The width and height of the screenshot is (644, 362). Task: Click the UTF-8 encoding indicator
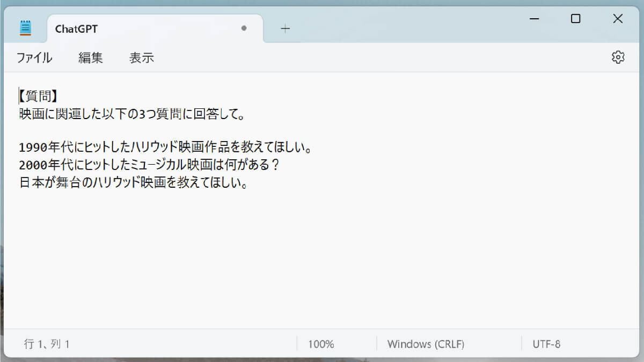(x=546, y=344)
